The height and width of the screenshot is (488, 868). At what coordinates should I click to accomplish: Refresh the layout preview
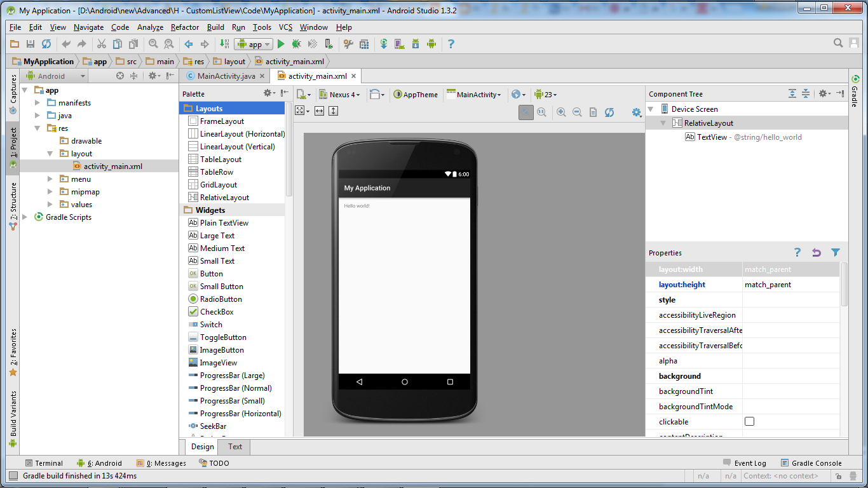609,112
